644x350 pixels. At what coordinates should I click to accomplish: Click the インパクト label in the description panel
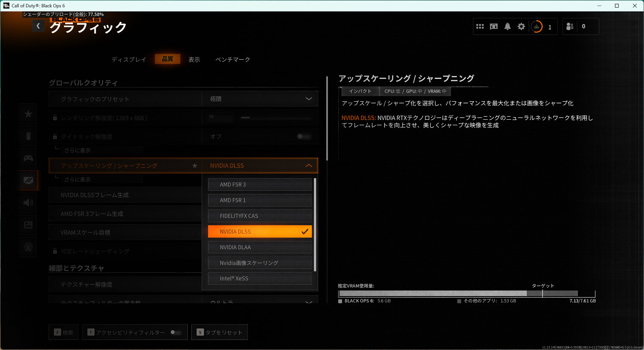click(360, 91)
